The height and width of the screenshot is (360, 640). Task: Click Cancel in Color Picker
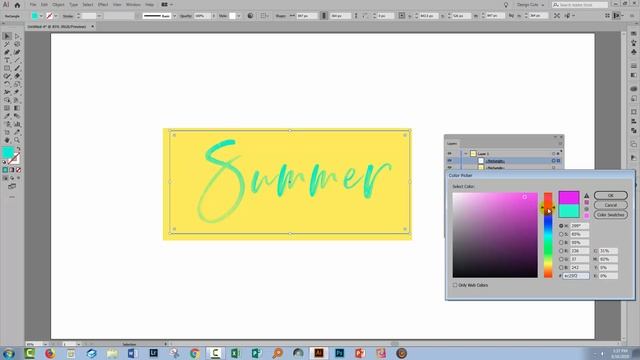[611, 205]
